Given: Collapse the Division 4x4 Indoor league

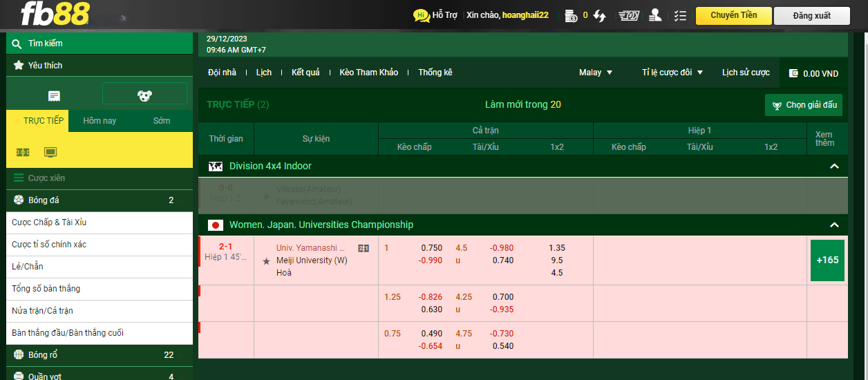Looking at the screenshot, I should [833, 167].
